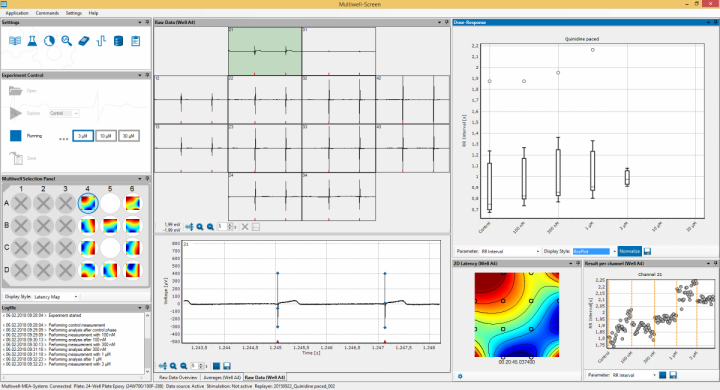Expand the Experiment Control panel options arrow

[140, 75]
